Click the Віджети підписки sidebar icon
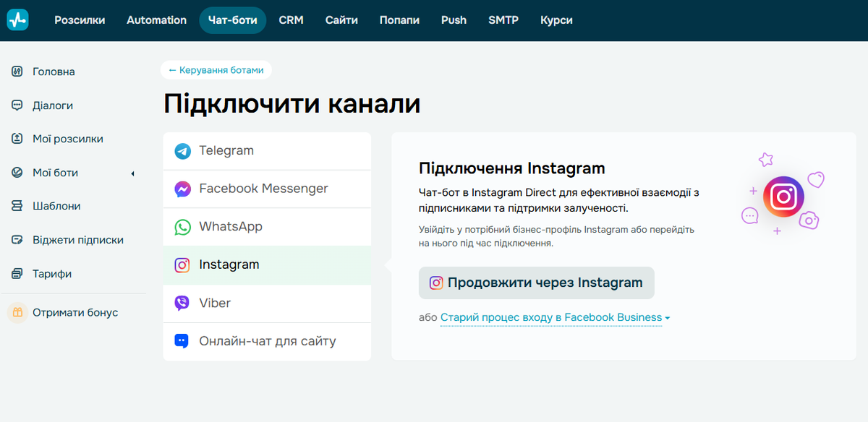 coord(17,240)
